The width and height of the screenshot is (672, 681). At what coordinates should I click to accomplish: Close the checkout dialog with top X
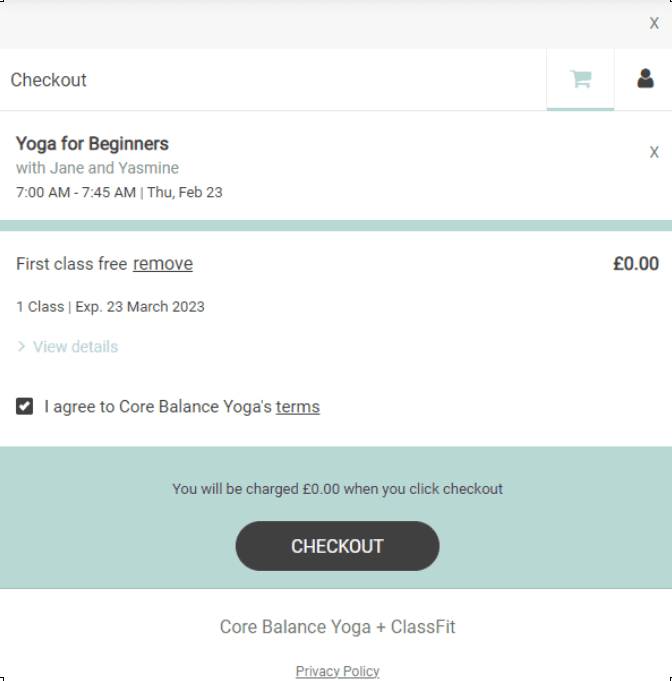point(654,23)
